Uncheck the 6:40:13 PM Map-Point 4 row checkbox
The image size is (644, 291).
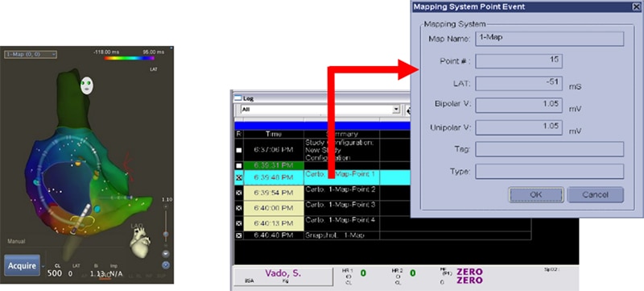point(238,223)
